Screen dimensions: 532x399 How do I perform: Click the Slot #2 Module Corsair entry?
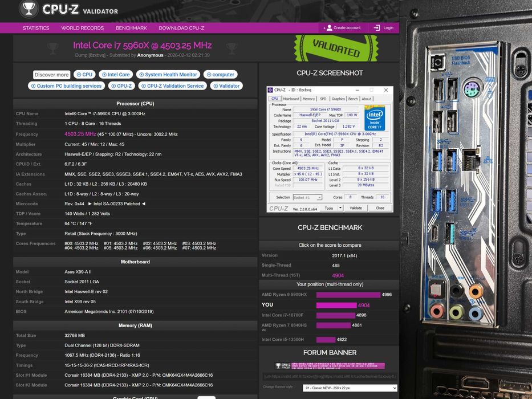click(139, 385)
